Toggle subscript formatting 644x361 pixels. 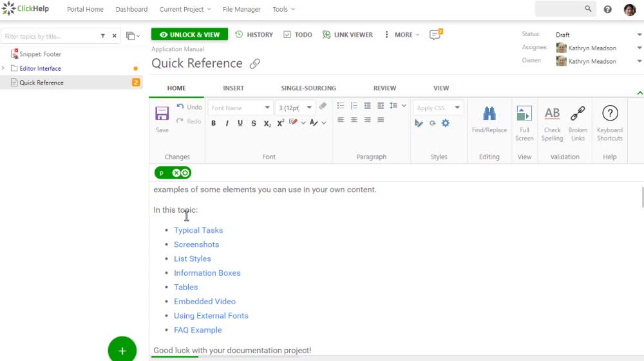point(267,123)
